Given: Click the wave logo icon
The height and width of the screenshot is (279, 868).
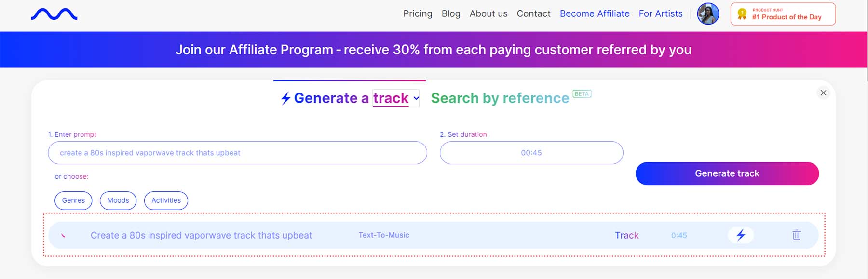Looking at the screenshot, I should (x=54, y=14).
